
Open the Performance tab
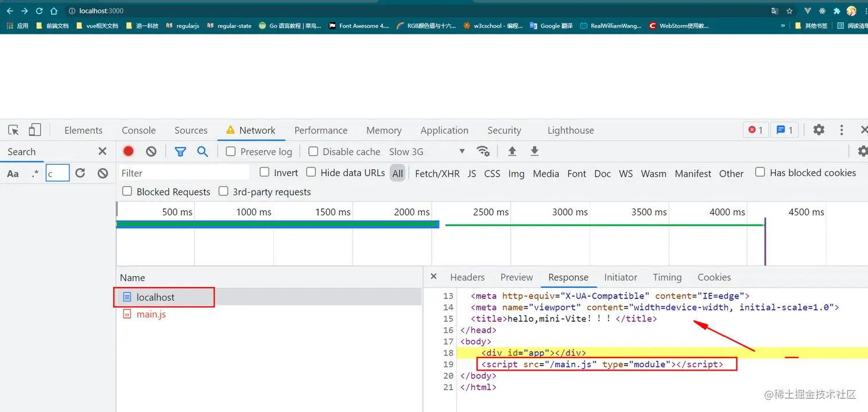point(321,130)
